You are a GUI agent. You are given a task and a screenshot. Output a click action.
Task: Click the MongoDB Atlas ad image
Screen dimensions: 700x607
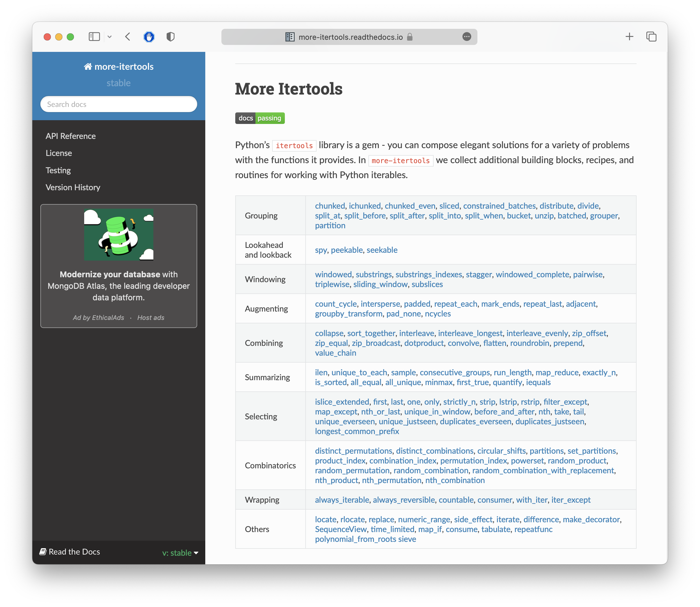(118, 234)
